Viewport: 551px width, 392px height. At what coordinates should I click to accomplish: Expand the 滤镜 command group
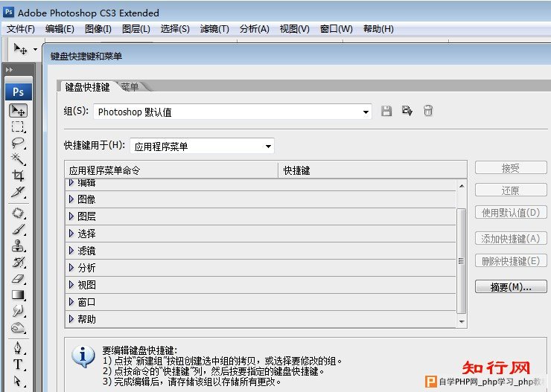[71, 251]
